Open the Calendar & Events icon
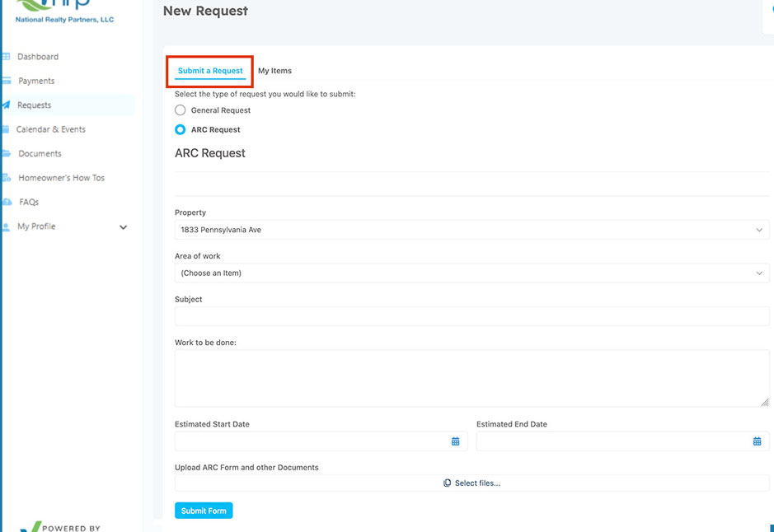The image size is (774, 532). 6,129
